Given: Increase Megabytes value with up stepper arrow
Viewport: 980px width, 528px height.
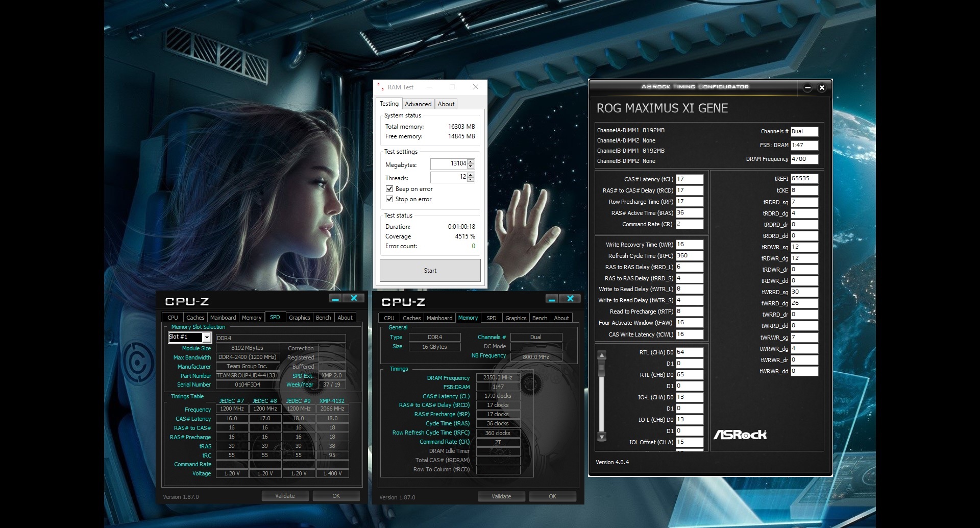Looking at the screenshot, I should tap(471, 161).
